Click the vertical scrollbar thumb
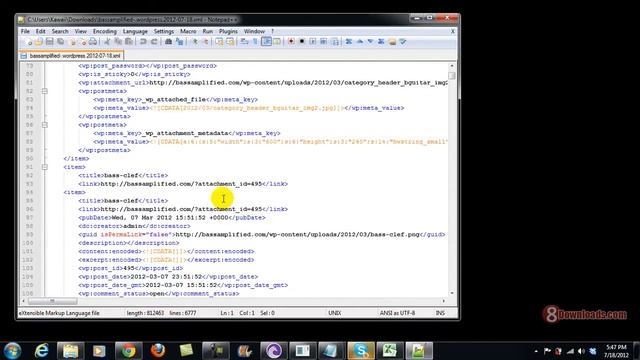Image resolution: width=640 pixels, height=360 pixels. (x=452, y=76)
